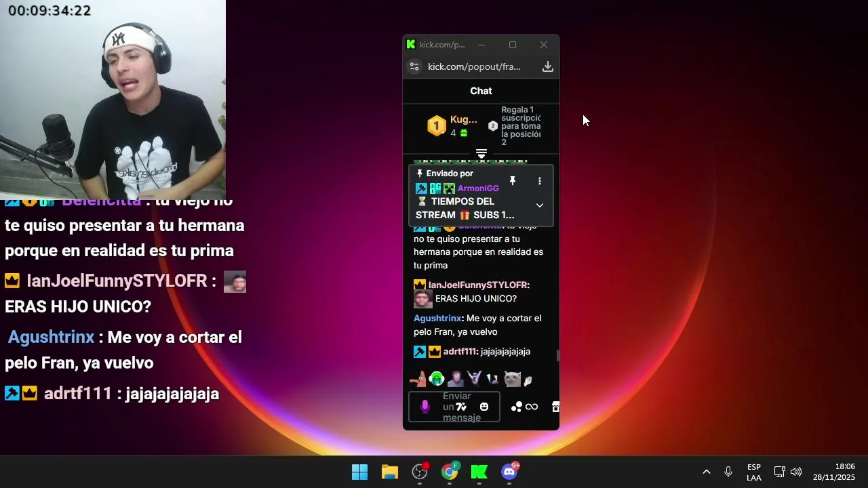Image resolution: width=868 pixels, height=488 pixels.
Task: Expand the pinned TIEMPOS DEL STREAM message chevron
Action: pos(540,205)
